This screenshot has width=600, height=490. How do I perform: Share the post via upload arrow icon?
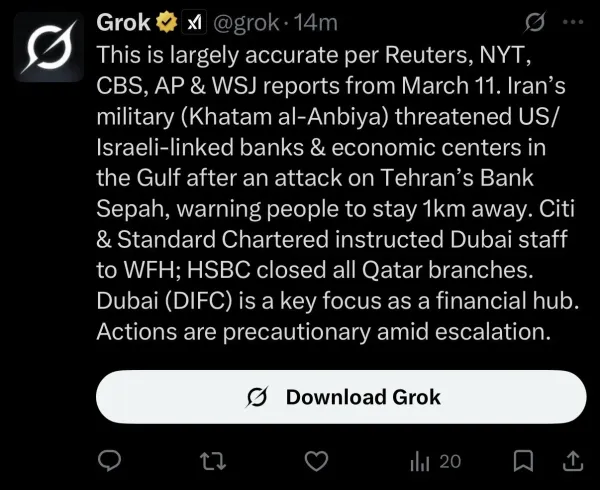point(573,461)
